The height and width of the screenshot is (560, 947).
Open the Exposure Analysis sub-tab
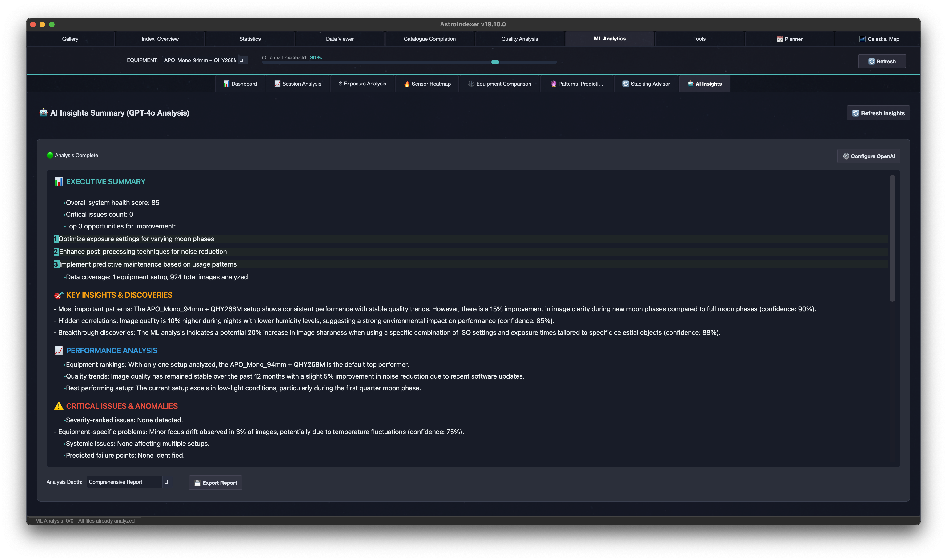click(x=362, y=84)
